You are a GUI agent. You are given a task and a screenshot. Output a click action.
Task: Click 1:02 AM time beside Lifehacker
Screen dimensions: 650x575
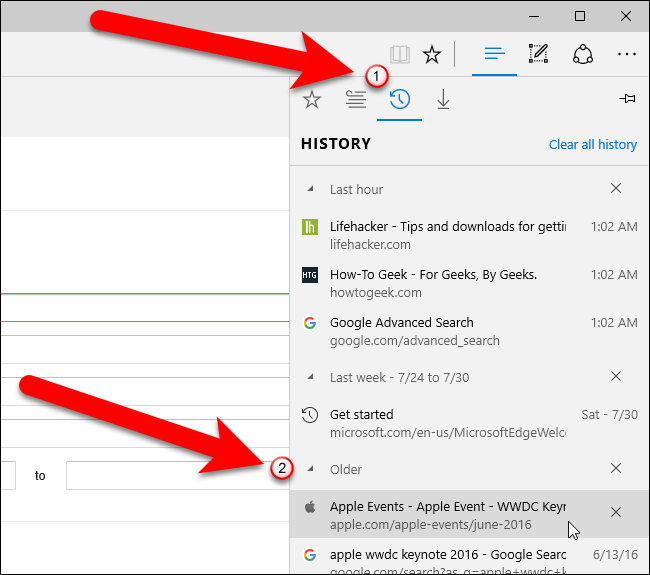tap(614, 227)
